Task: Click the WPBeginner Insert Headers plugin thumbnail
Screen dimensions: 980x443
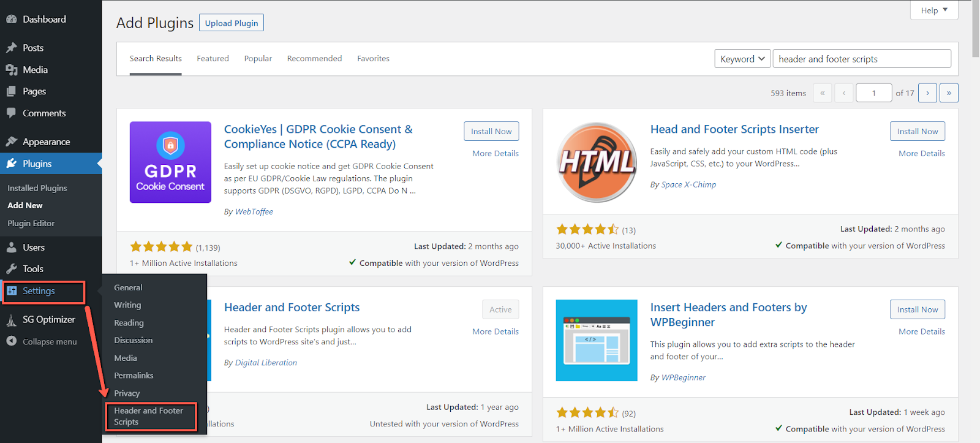Action: 597,340
